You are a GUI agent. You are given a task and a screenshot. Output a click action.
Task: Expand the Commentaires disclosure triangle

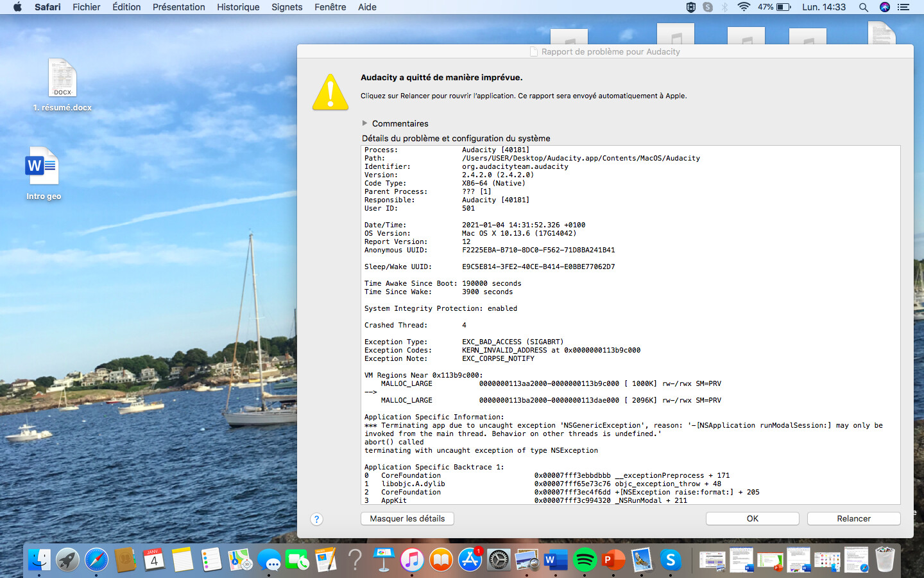tap(364, 123)
